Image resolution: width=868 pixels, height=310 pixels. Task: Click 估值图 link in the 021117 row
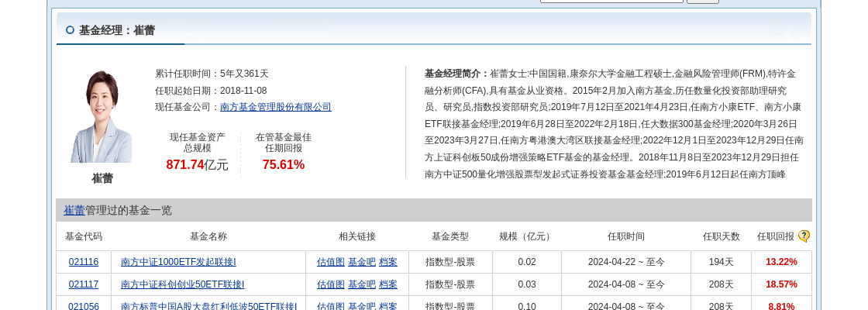(x=330, y=284)
